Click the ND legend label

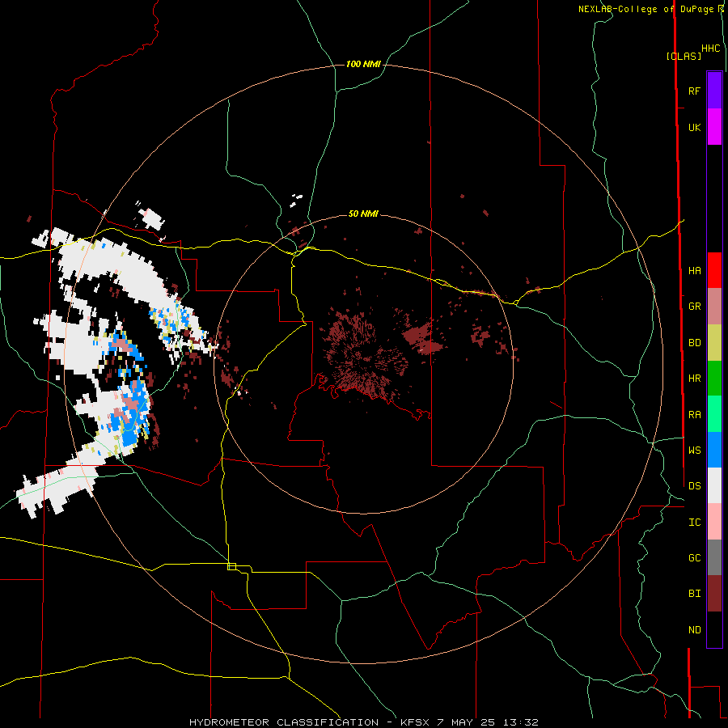(x=694, y=630)
